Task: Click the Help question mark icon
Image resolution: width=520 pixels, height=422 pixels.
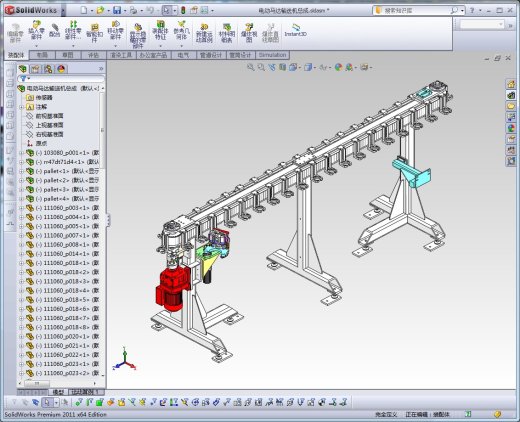Action: (x=472, y=11)
